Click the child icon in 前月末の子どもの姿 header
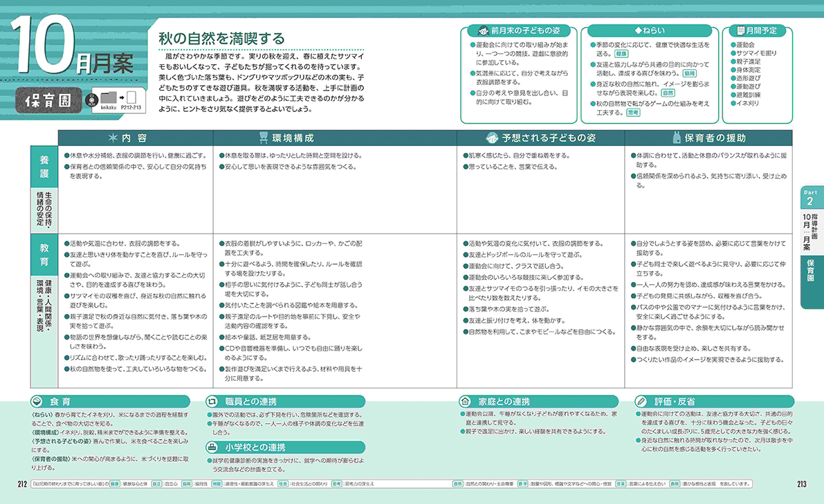824x504 pixels. pos(483,30)
